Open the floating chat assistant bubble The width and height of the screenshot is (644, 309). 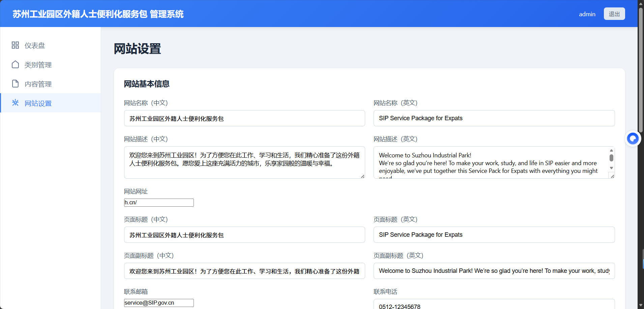tap(633, 138)
